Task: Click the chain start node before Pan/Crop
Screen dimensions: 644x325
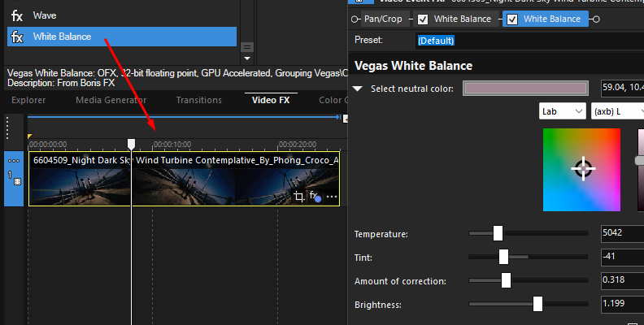Action: (x=355, y=19)
